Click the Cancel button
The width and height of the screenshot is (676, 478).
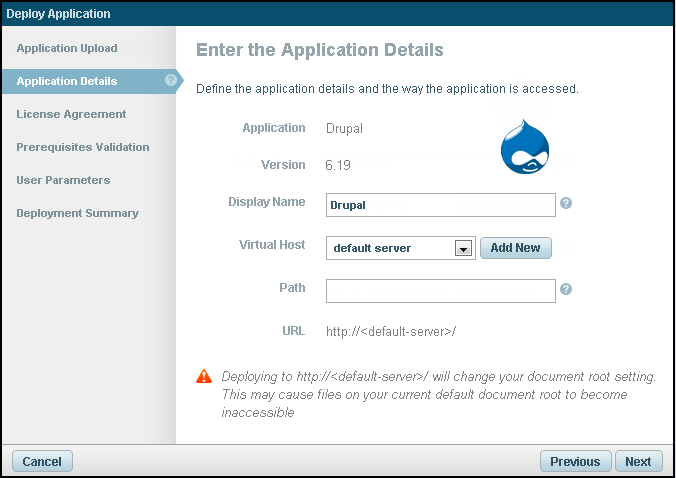pos(42,461)
